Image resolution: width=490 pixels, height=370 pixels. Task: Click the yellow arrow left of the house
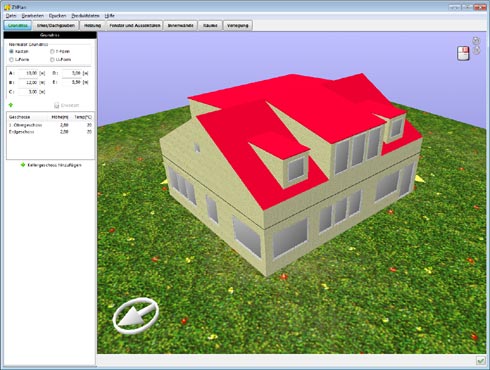[164, 182]
